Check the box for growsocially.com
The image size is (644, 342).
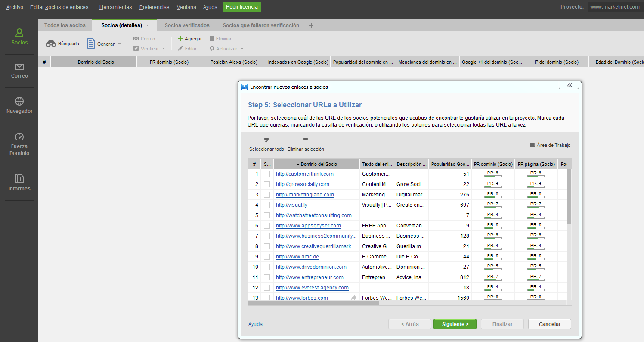pyautogui.click(x=267, y=184)
